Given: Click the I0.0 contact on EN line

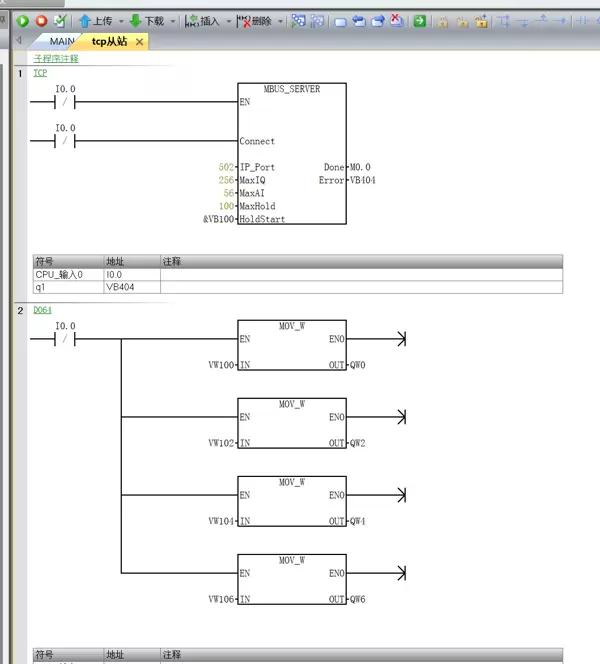Looking at the screenshot, I should 66,102.
